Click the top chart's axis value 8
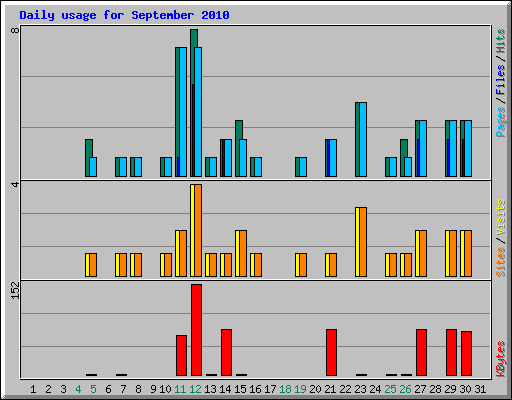Screen dimensions: 512x400 point(15,30)
